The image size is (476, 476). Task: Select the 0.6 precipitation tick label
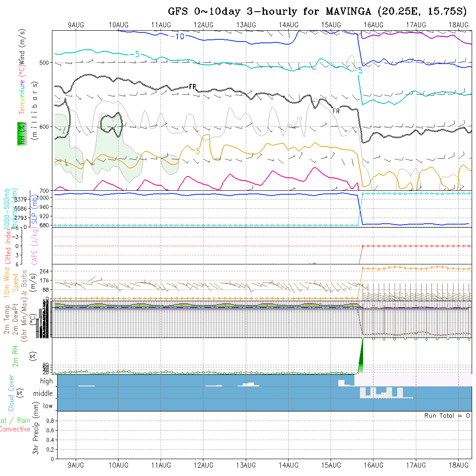50,431
